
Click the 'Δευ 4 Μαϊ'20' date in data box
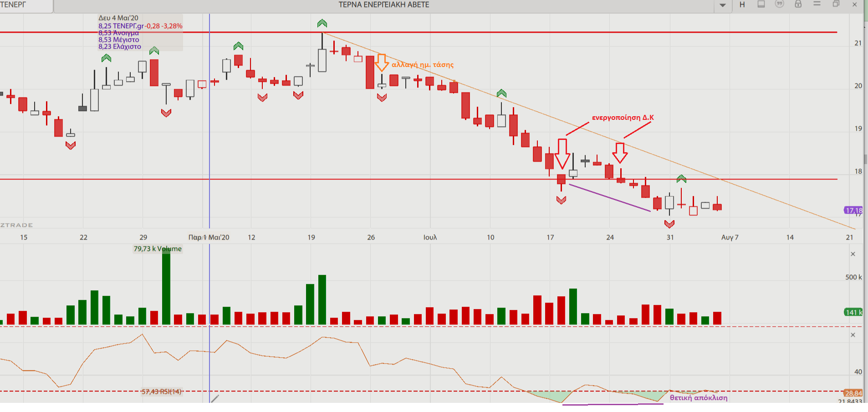click(x=118, y=18)
